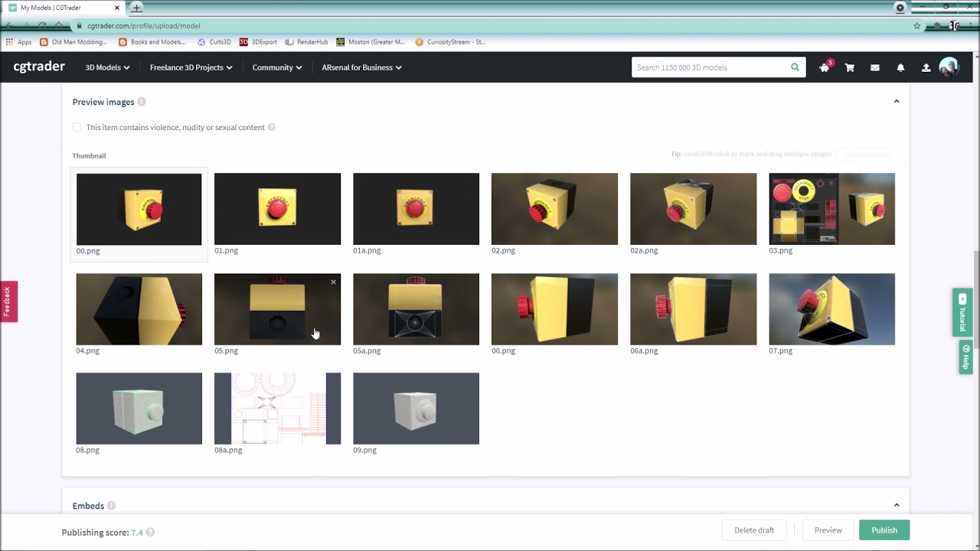Open the Old Man Modding bookmark
Image resolution: width=980 pixels, height=551 pixels.
pos(73,42)
